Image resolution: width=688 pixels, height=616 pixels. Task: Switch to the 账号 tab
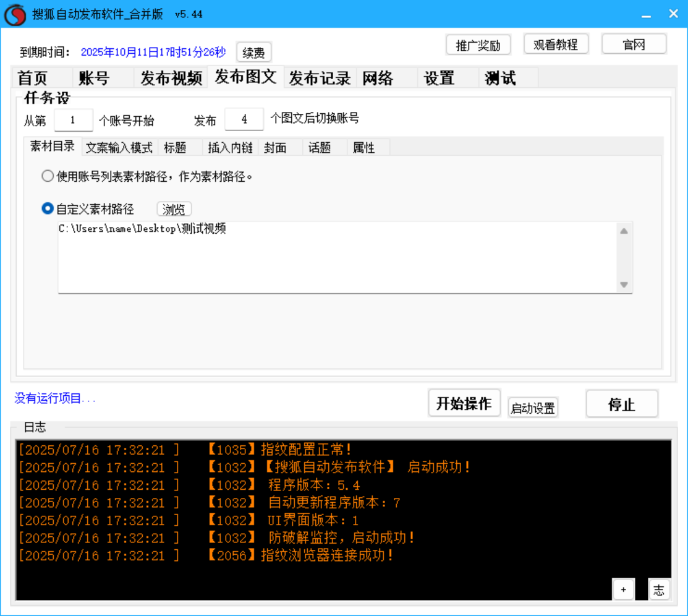[102, 79]
